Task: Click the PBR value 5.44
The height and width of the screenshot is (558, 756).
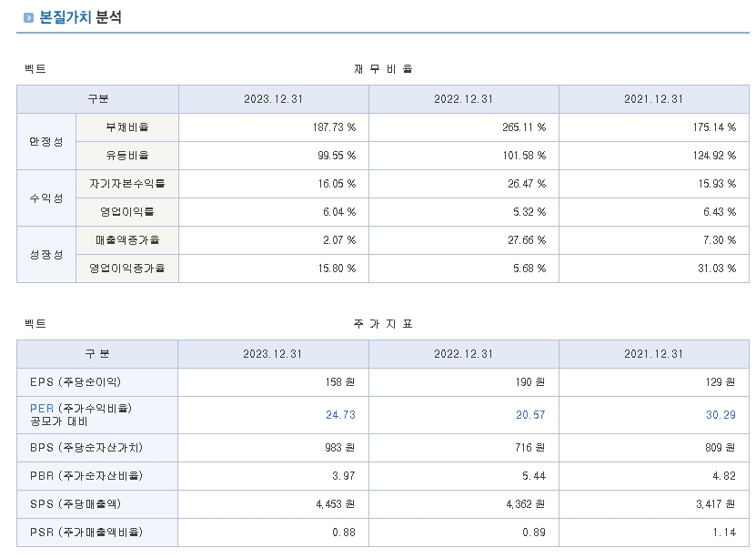Action: [x=534, y=476]
